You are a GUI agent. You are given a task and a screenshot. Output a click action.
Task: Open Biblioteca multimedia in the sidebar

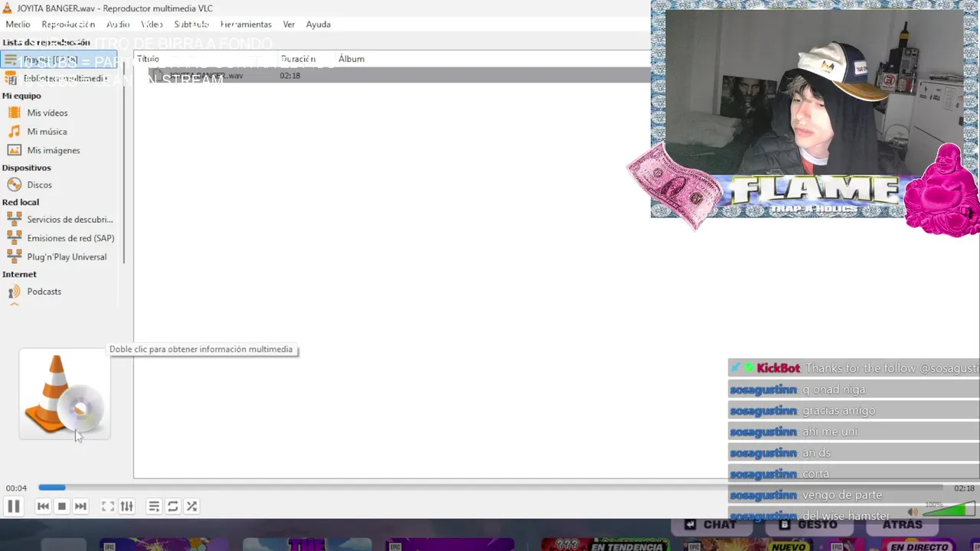(x=59, y=78)
